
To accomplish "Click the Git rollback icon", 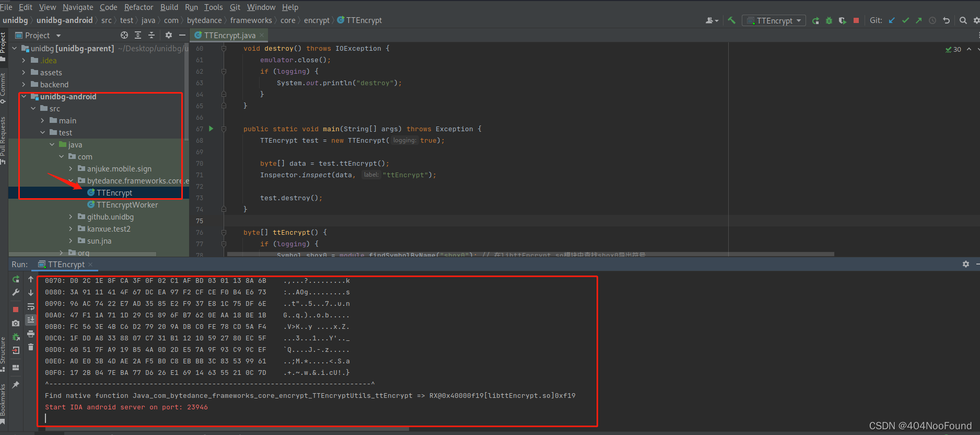I will pos(946,20).
